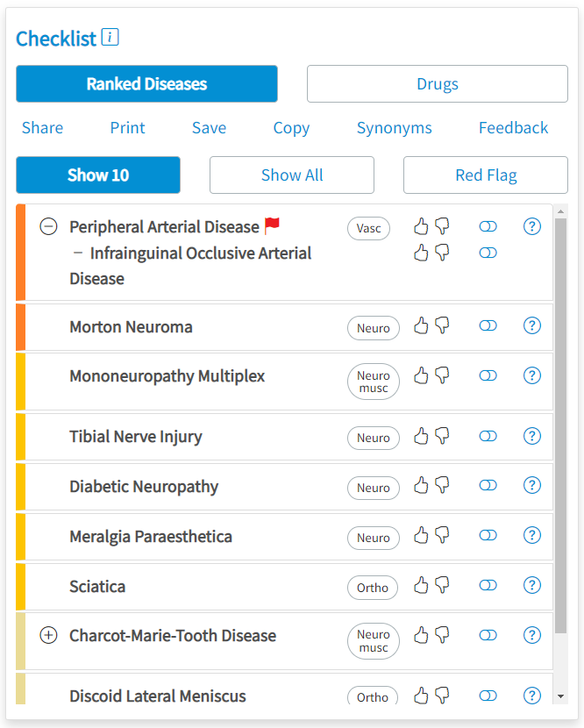The height and width of the screenshot is (728, 584).
Task: Open the Synonyms link
Action: point(394,128)
